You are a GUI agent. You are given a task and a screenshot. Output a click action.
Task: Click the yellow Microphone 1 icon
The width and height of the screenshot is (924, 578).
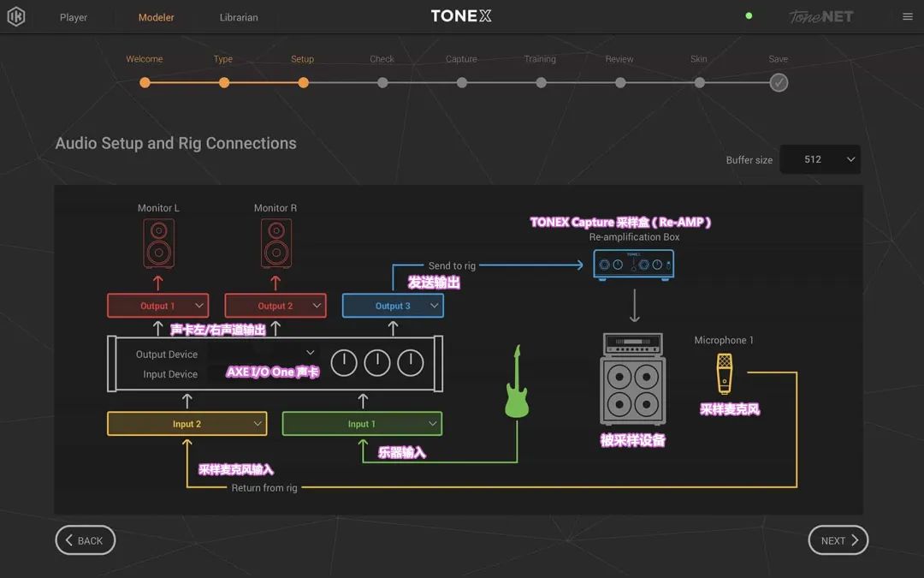coord(725,373)
